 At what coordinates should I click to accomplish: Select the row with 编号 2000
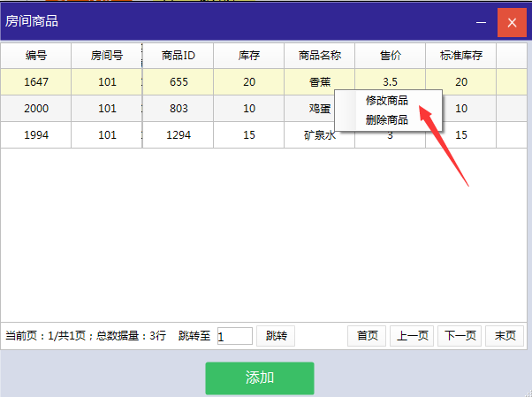(36, 109)
